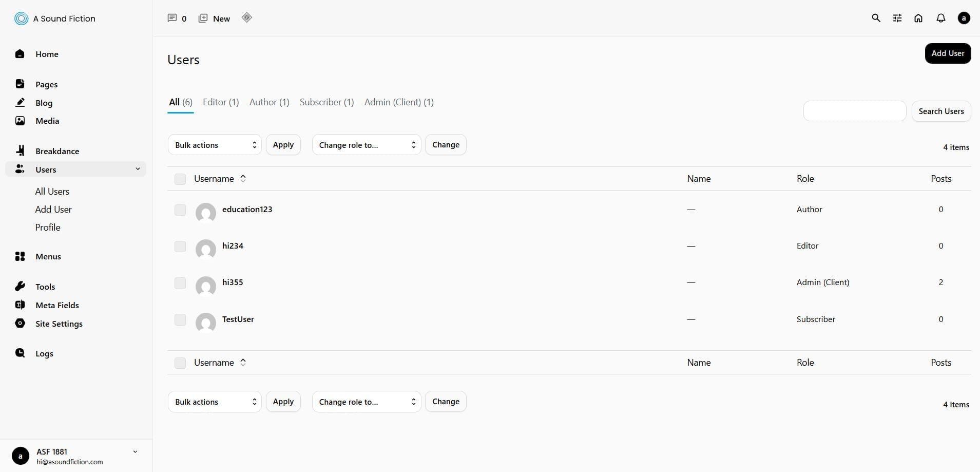Tick the checkbox for user education123
The width and height of the screenshot is (980, 472).
180,210
